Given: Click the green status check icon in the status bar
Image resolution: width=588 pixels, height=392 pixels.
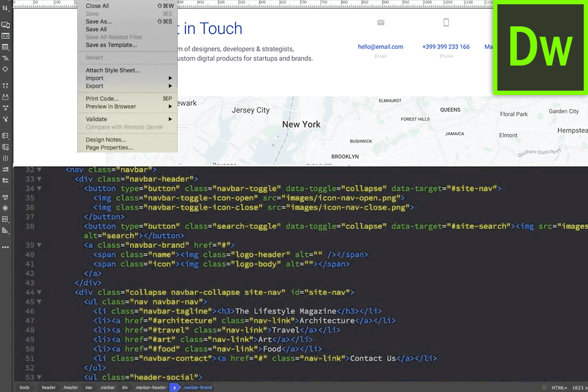Looking at the screenshot, I should 545,387.
